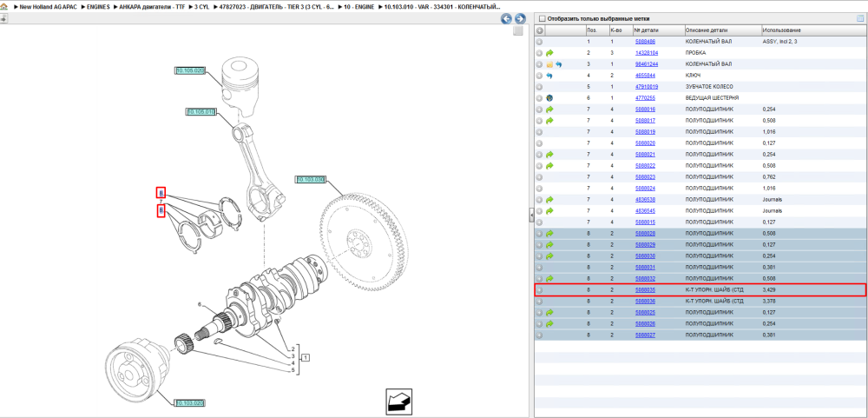Select boxed callout 1 on the diagram
Viewport: 868px width, 418px height.
(305, 356)
